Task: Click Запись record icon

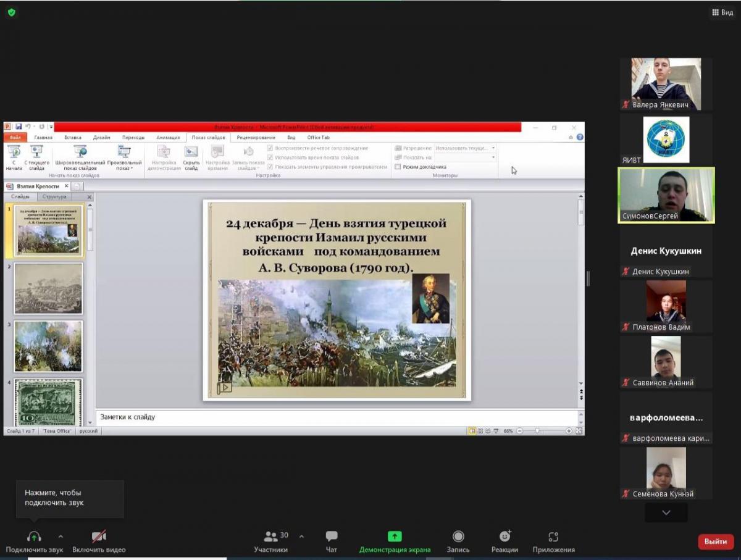Action: point(458,537)
